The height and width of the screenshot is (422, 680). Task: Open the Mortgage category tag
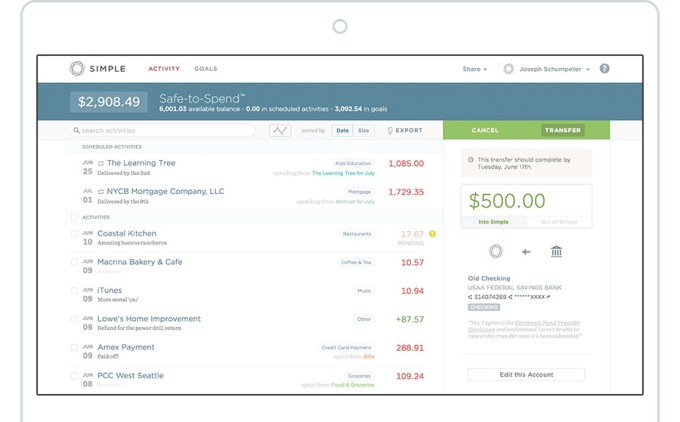click(x=360, y=192)
